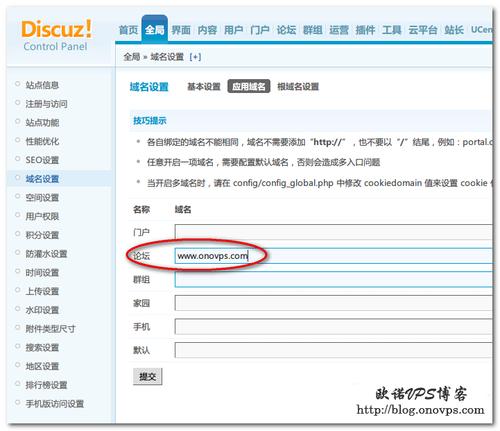Open 地区设置 in the sidebar
The image size is (500, 431).
[42, 366]
